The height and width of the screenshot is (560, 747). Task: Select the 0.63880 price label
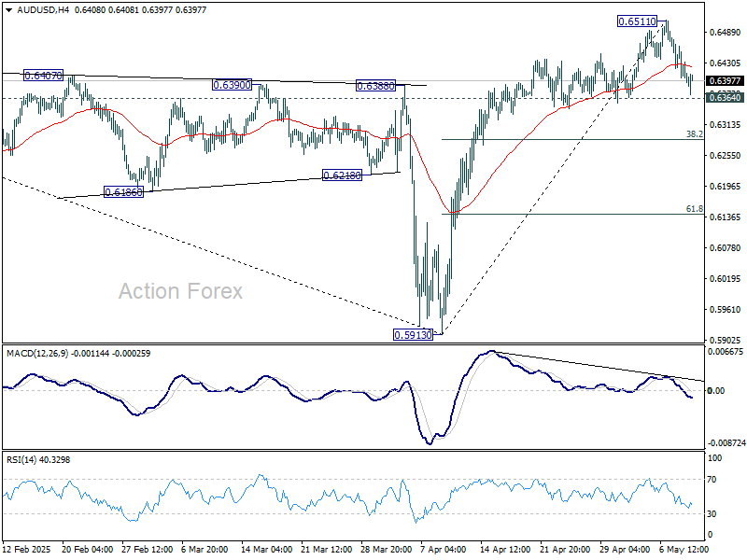pyautogui.click(x=376, y=86)
